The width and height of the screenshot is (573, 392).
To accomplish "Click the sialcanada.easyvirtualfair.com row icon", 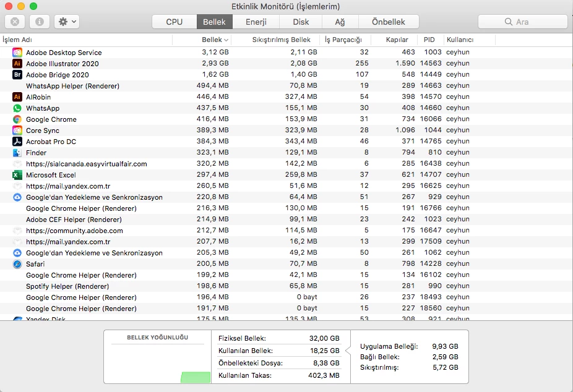I will tap(17, 164).
